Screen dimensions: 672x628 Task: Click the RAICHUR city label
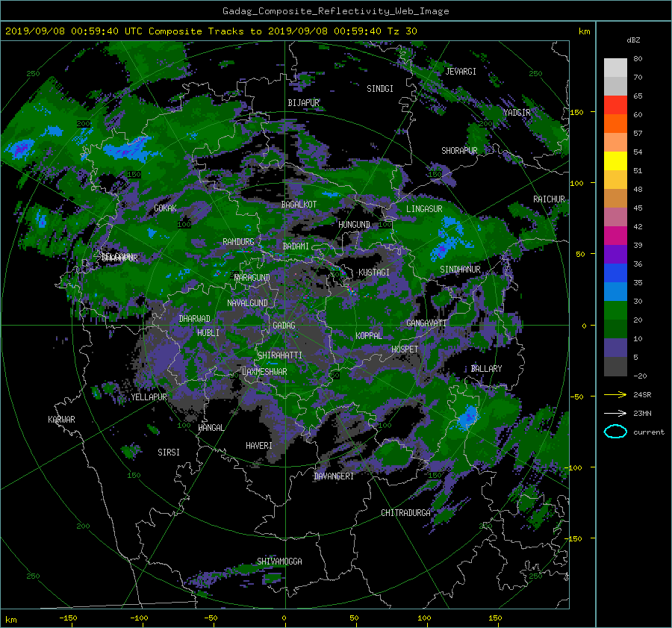click(x=549, y=199)
